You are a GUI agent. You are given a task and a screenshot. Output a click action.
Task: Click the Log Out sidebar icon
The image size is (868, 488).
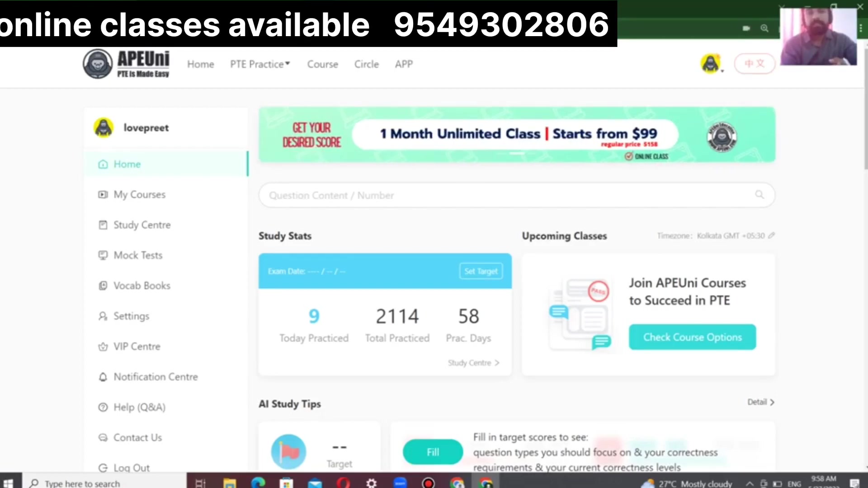click(x=103, y=468)
